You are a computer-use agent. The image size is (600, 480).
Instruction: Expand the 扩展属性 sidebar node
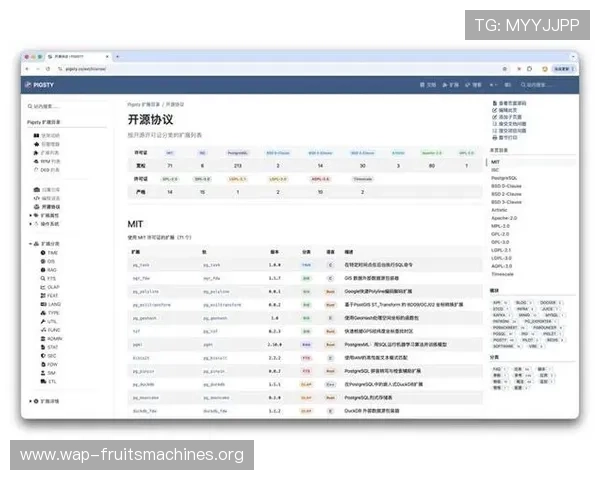point(31,216)
